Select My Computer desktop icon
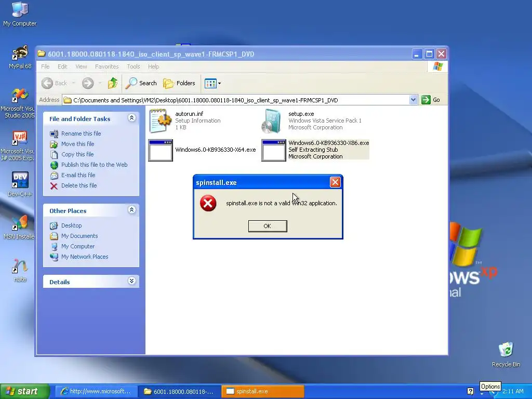532x399 pixels. 20,14
